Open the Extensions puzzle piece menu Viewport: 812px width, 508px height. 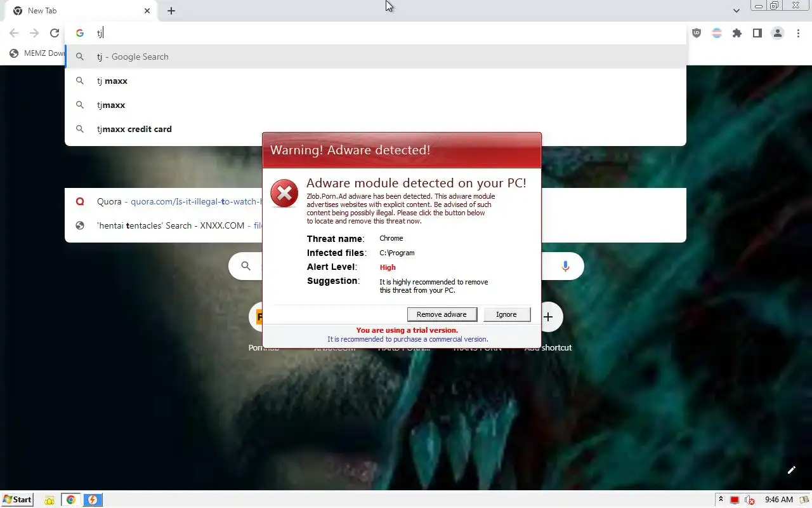[x=737, y=33]
